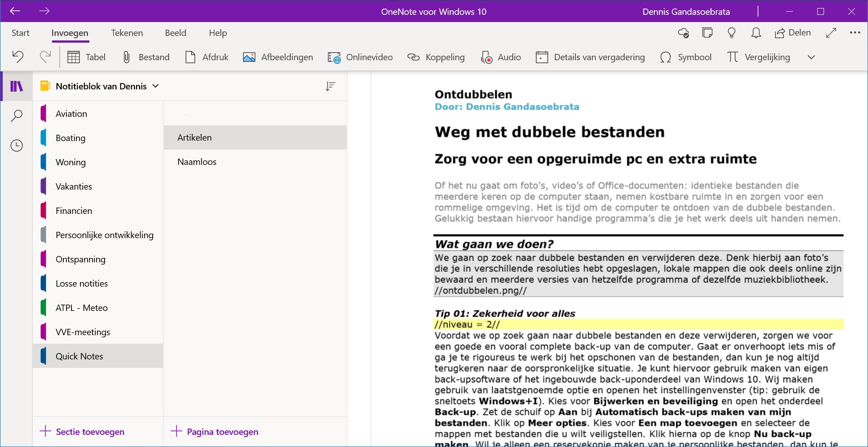Select the Financien section
The image size is (868, 447).
pyautogui.click(x=98, y=211)
